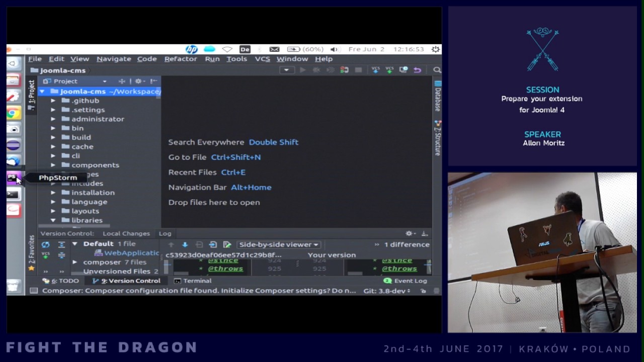Expand the administrator folder

[x=53, y=119]
